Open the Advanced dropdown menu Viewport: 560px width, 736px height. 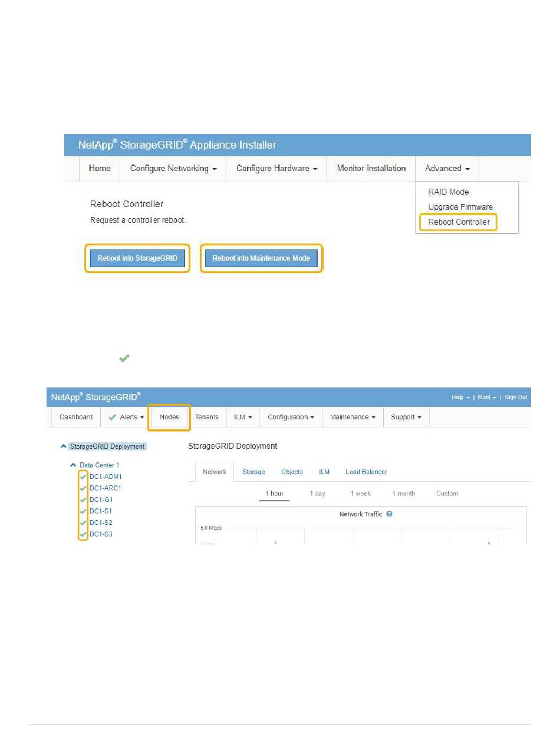coord(447,169)
